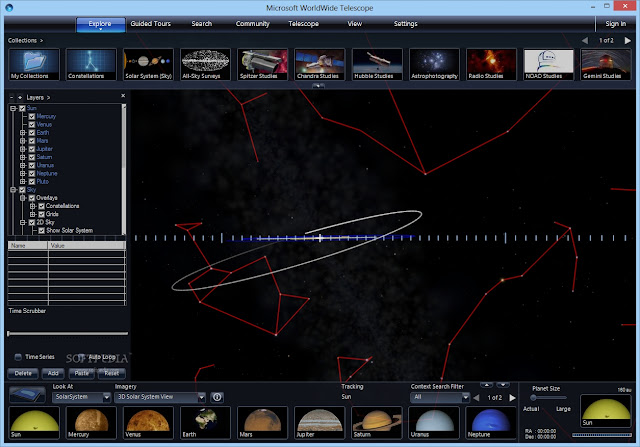Select the Mars thumbnail
Screen dimensions: 640x447
[x=262, y=423]
